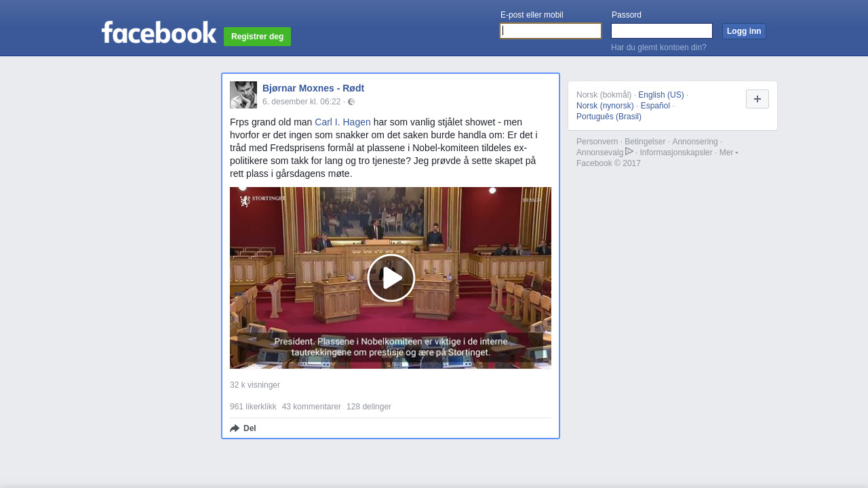868x488 pixels.
Task: Click the share arrow icon beside Del
Action: (x=235, y=428)
